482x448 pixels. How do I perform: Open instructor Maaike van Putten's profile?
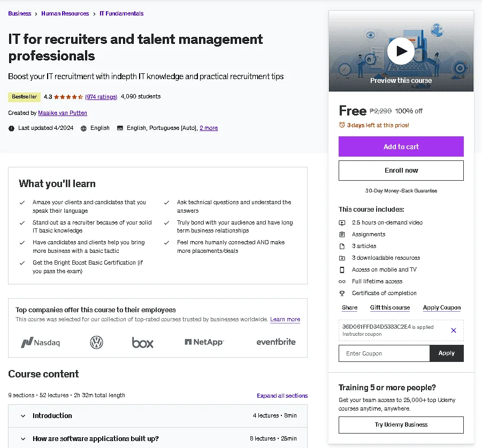pos(63,113)
